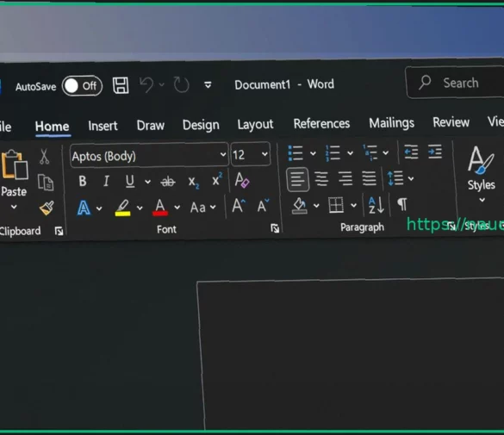Center align text
504x435 pixels.
point(321,179)
